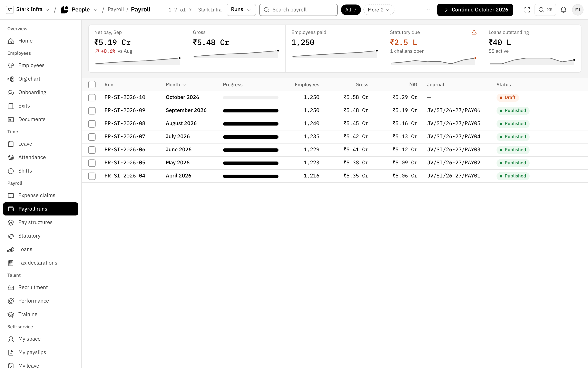Check the August 2026 run checkbox

coord(92,124)
